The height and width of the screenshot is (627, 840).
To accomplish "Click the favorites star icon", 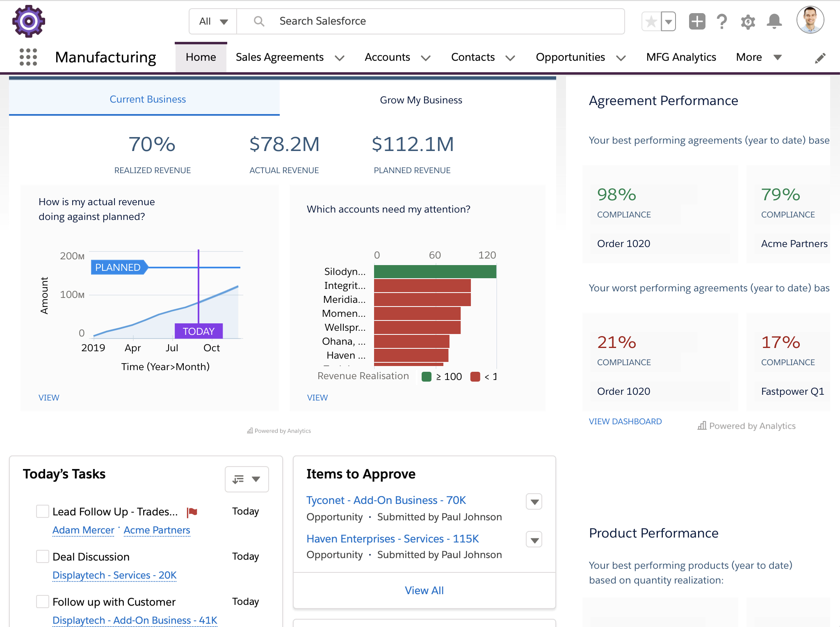I will [651, 21].
